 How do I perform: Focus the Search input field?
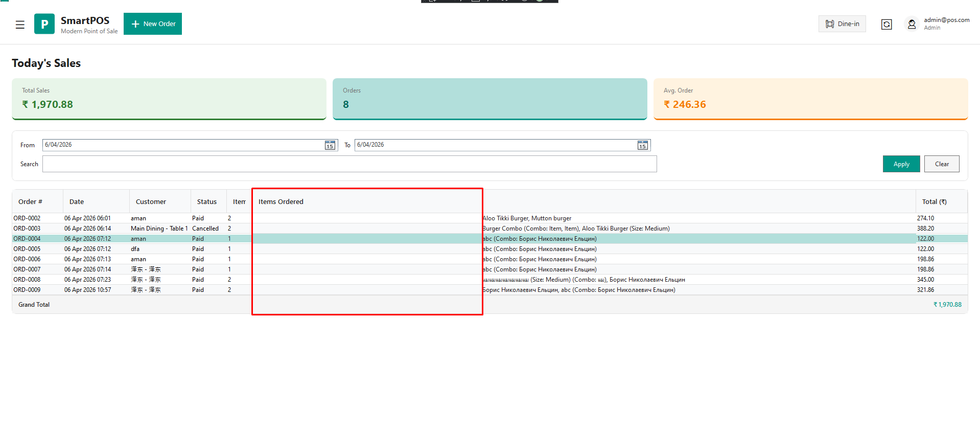349,164
